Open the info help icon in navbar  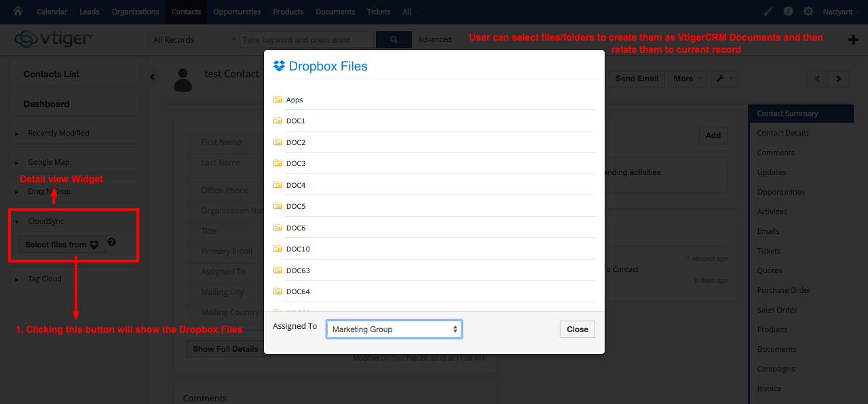(788, 12)
